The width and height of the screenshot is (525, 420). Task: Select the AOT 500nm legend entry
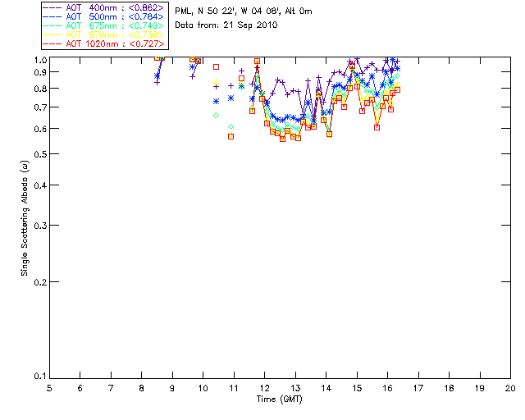105,16
